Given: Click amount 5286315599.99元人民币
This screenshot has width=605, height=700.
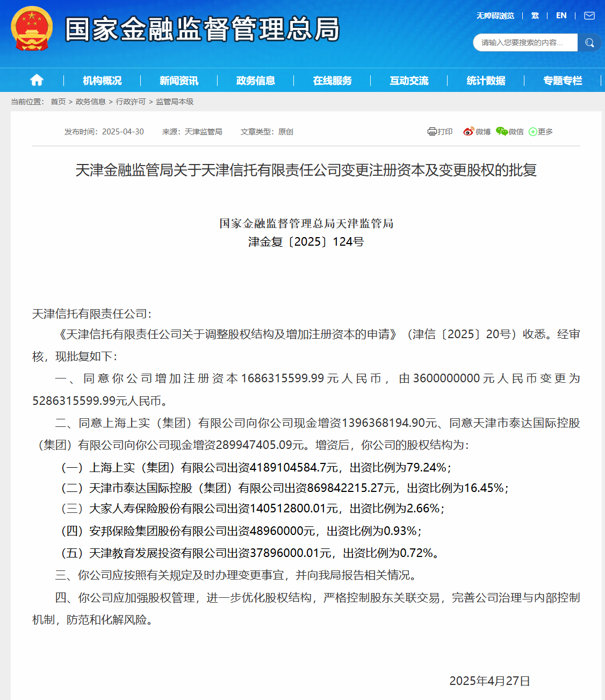Looking at the screenshot, I should tap(99, 401).
